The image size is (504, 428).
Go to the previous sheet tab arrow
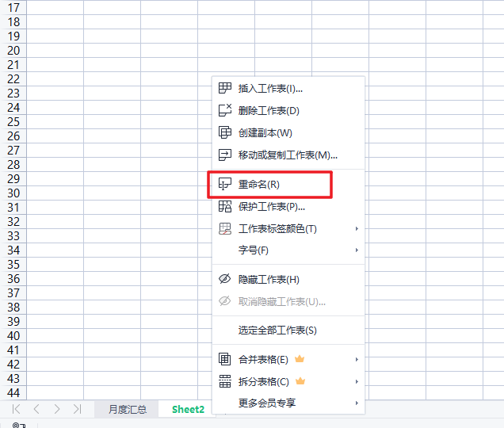pyautogui.click(x=36, y=409)
